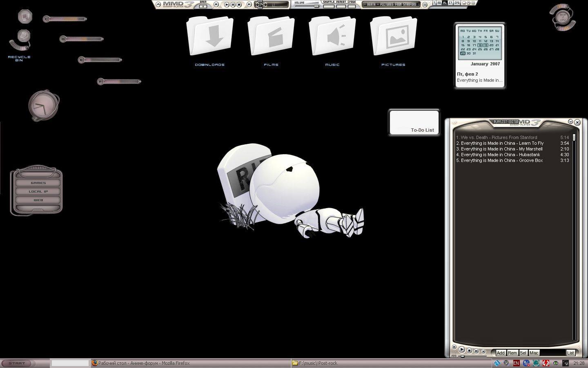Open the Films folder icon
Screen dimensions: 588x368
(x=271, y=37)
